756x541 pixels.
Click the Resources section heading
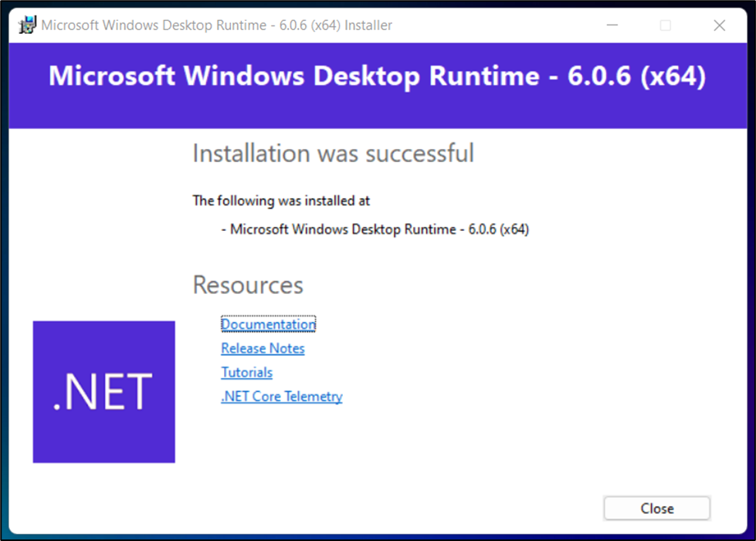(248, 285)
